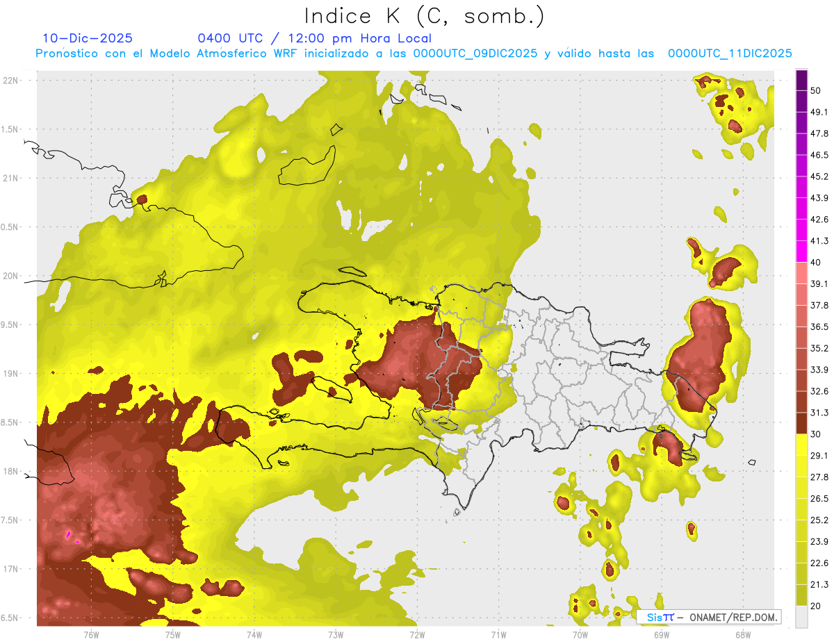This screenshot has height=644, width=834.
Task: Click legend value '40'
Action: (816, 263)
